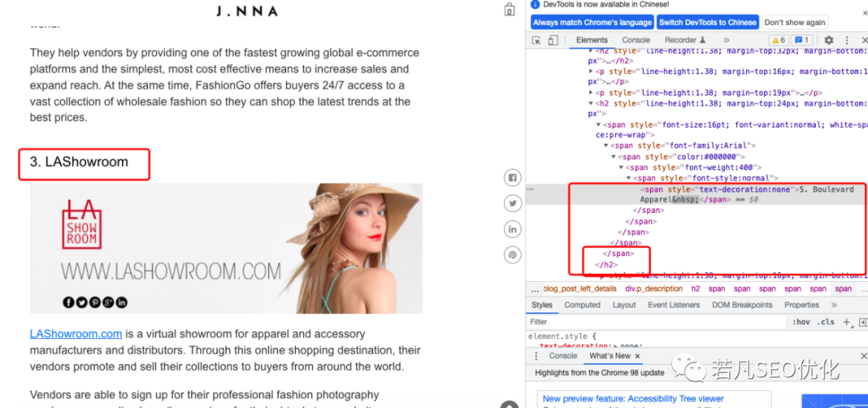Select the Styles tab
The image size is (868, 408).
(x=542, y=305)
